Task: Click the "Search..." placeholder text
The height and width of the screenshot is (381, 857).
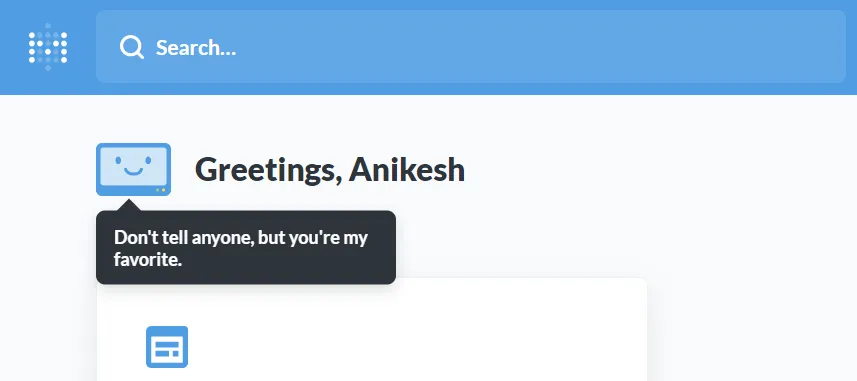Action: 196,48
